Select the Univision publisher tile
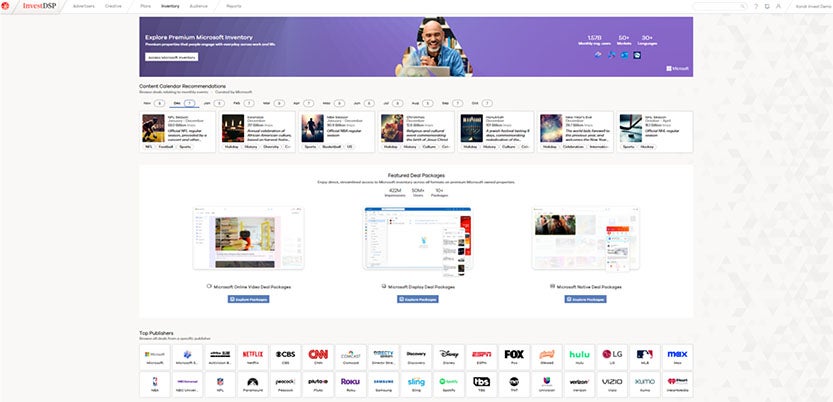 tap(547, 384)
